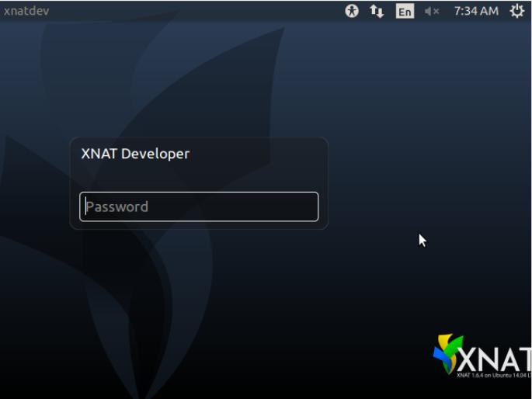The height and width of the screenshot is (399, 532).
Task: Click the xnatdev hostname label
Action: 26,11
